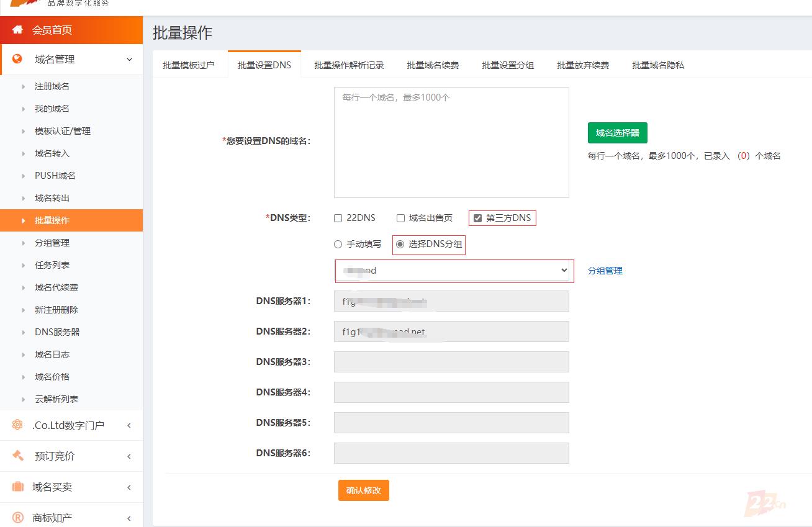Click the globe icon beside 域名管理
Image resolution: width=812 pixels, height=527 pixels.
(17, 59)
